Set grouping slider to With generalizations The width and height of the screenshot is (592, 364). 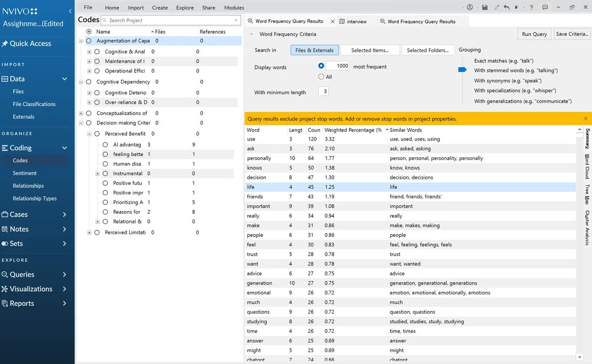tap(523, 101)
